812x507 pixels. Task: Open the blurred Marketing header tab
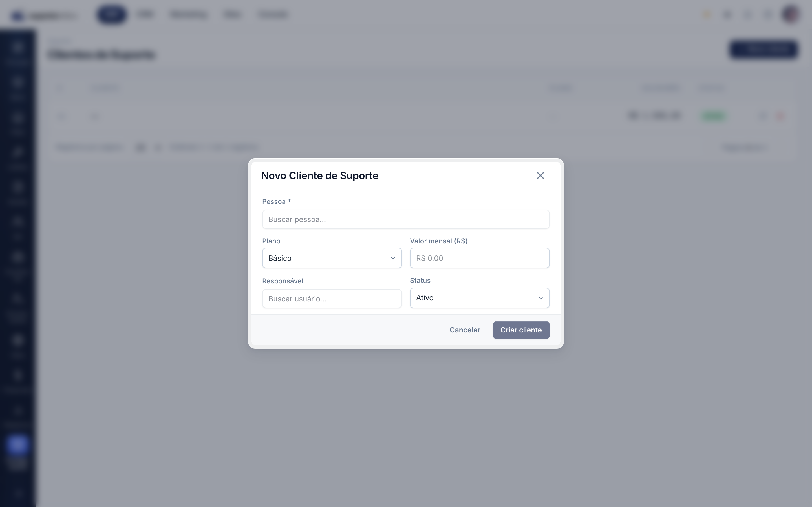tap(188, 14)
